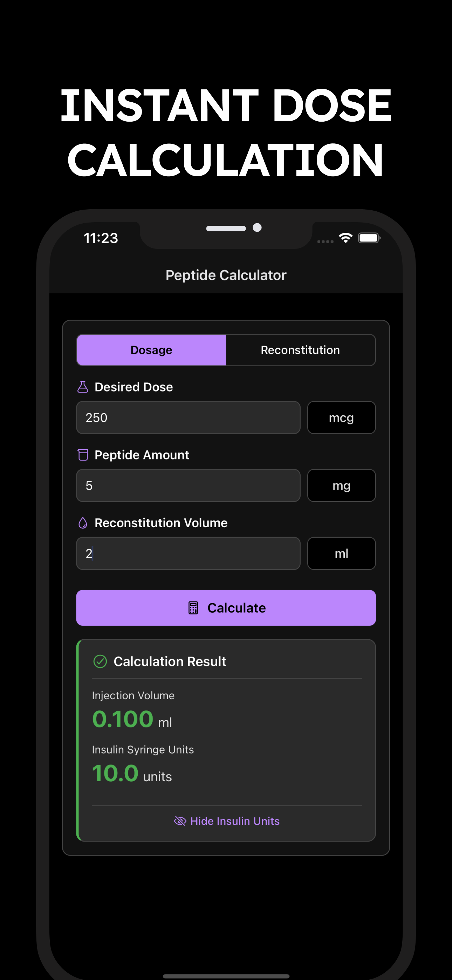This screenshot has width=452, height=980.
Task: Open the ml unit selector
Action: point(341,553)
